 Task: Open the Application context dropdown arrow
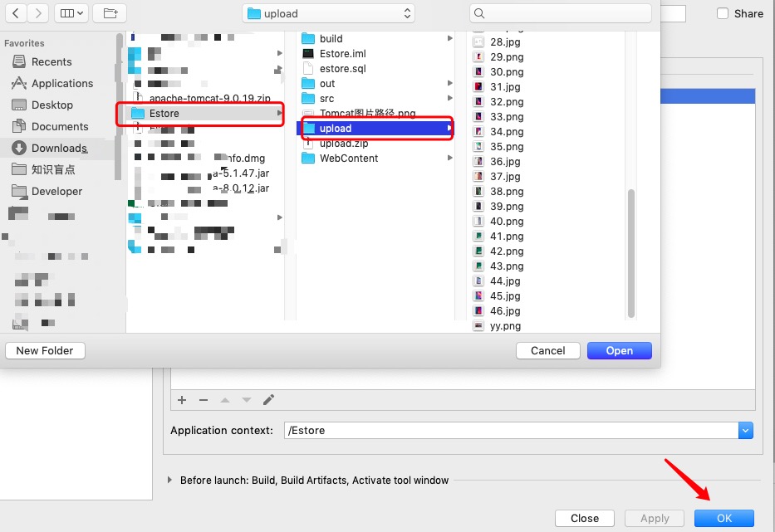pos(745,430)
